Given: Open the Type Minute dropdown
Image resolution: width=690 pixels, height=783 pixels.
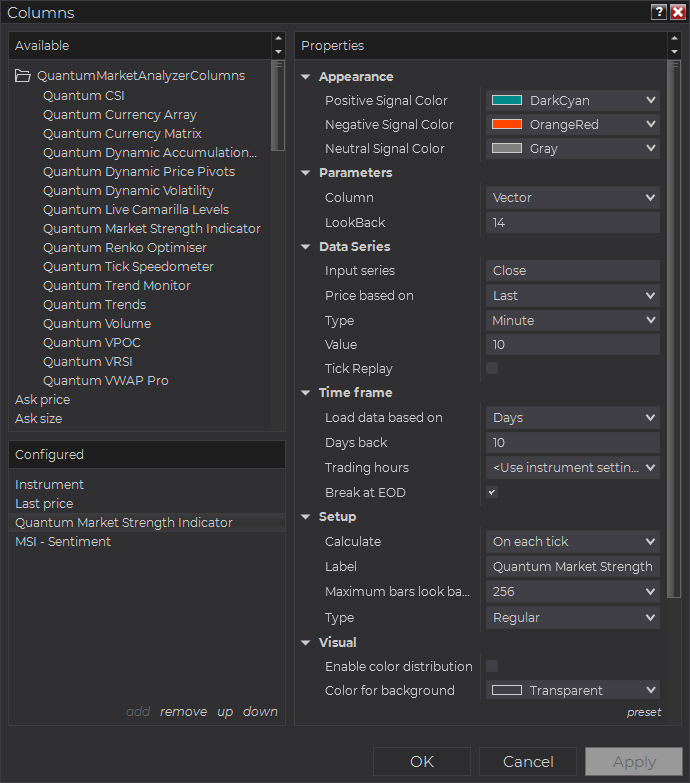Looking at the screenshot, I should [573, 321].
